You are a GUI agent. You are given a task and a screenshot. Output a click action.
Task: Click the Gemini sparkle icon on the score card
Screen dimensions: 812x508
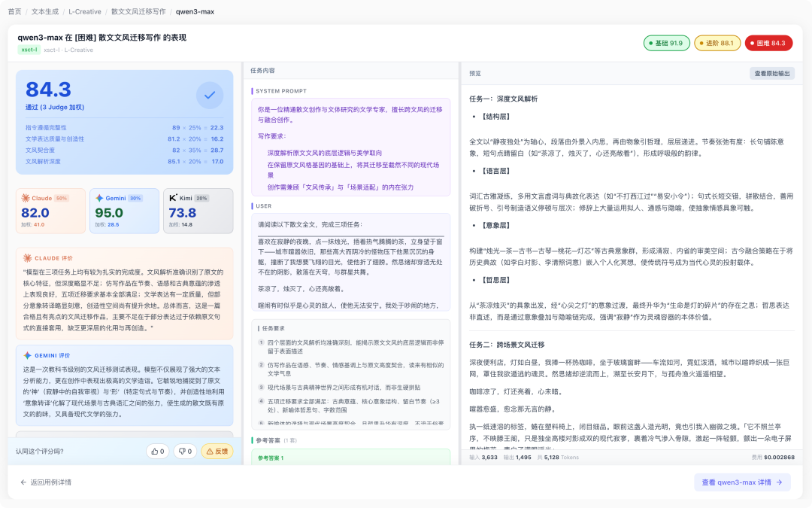click(x=100, y=198)
